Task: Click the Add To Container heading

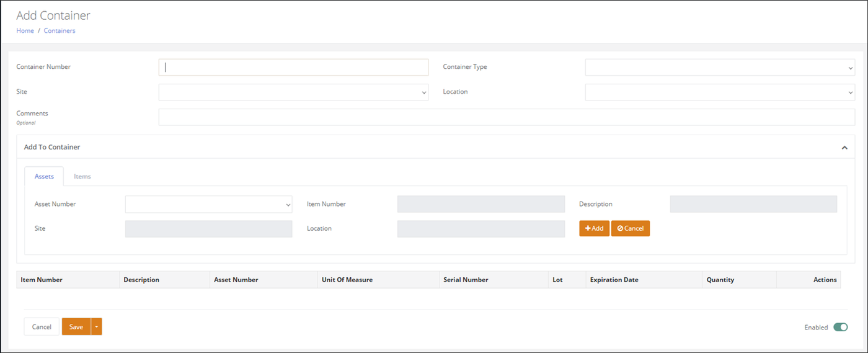Action: click(x=52, y=147)
